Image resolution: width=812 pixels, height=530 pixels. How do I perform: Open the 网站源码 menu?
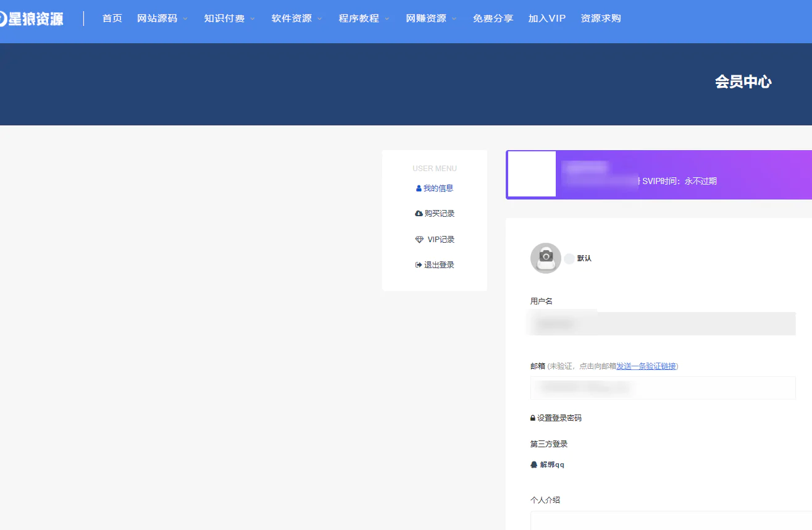(157, 19)
